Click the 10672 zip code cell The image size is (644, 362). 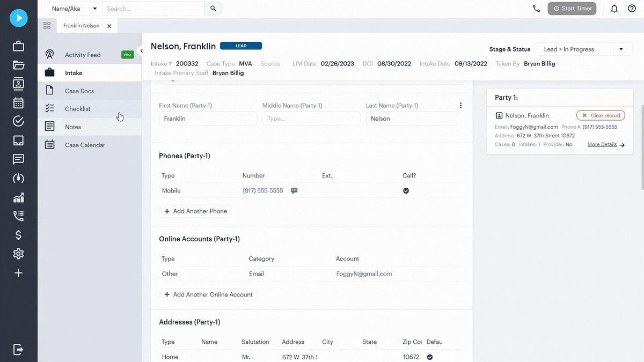coord(411,357)
